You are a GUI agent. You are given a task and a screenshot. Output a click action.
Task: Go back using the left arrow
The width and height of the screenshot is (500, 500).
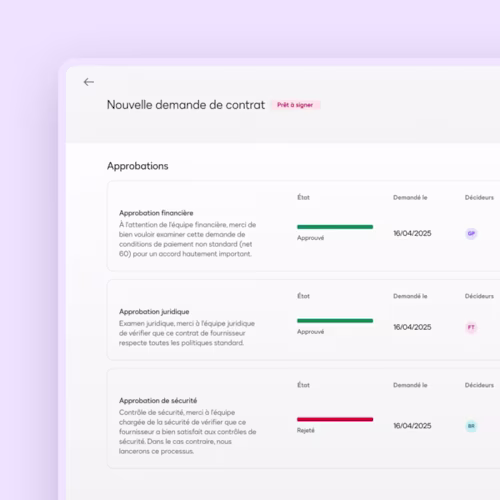[89, 82]
